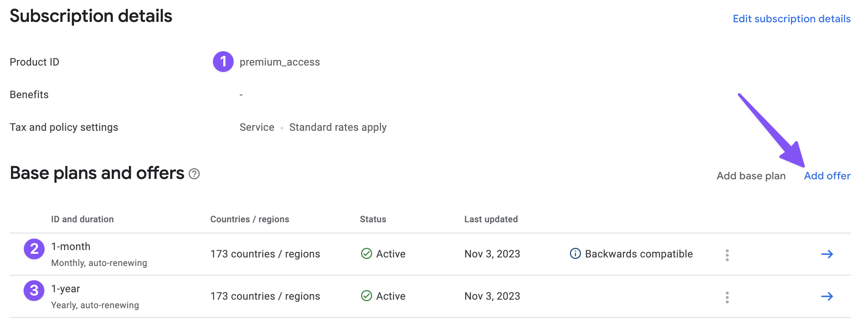
Task: Click the Last updated column header
Action: tap(491, 219)
